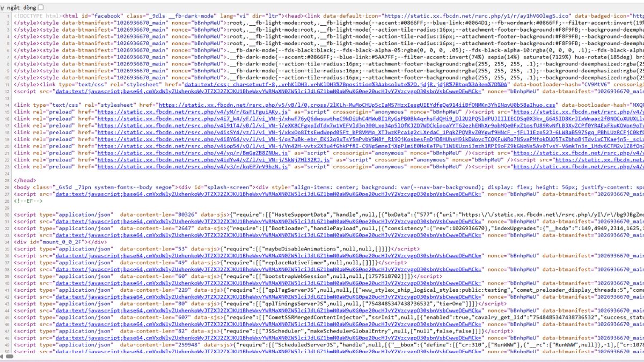Open the data:text/javascript script link on line 45

pyautogui.click(x=268, y=310)
